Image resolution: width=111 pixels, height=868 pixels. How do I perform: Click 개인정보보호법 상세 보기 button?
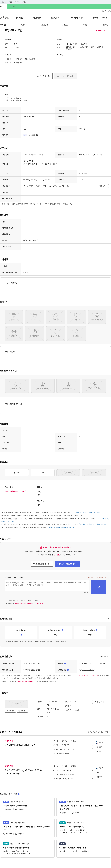tap(42, 564)
